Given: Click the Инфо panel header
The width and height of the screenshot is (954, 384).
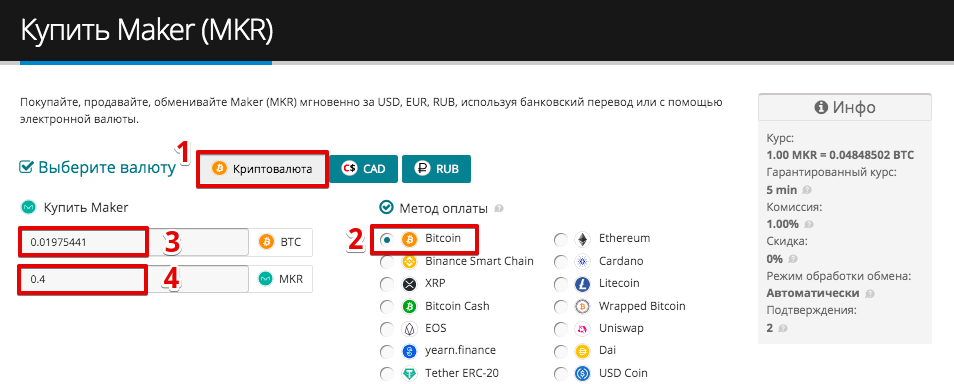Looking at the screenshot, I should [844, 108].
